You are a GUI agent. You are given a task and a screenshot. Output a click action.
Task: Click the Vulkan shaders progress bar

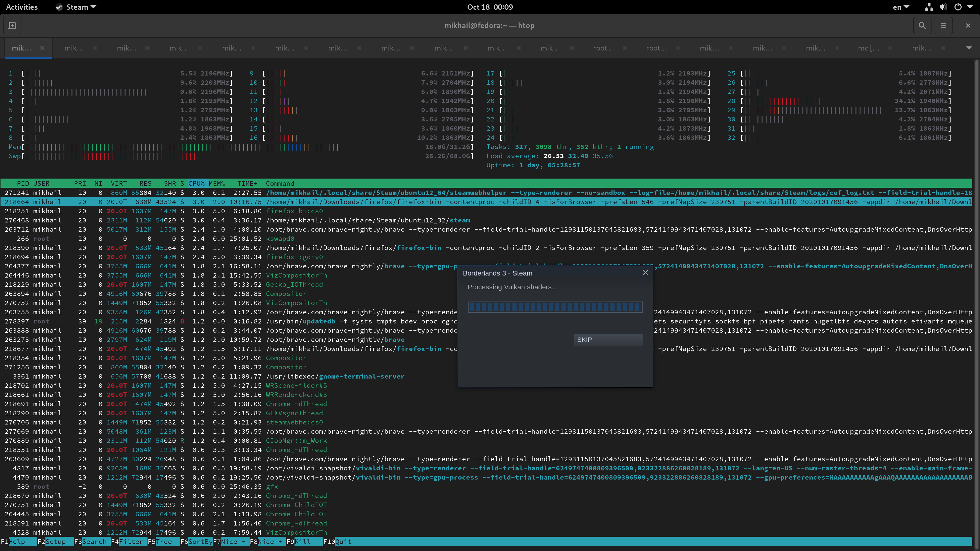click(x=555, y=307)
